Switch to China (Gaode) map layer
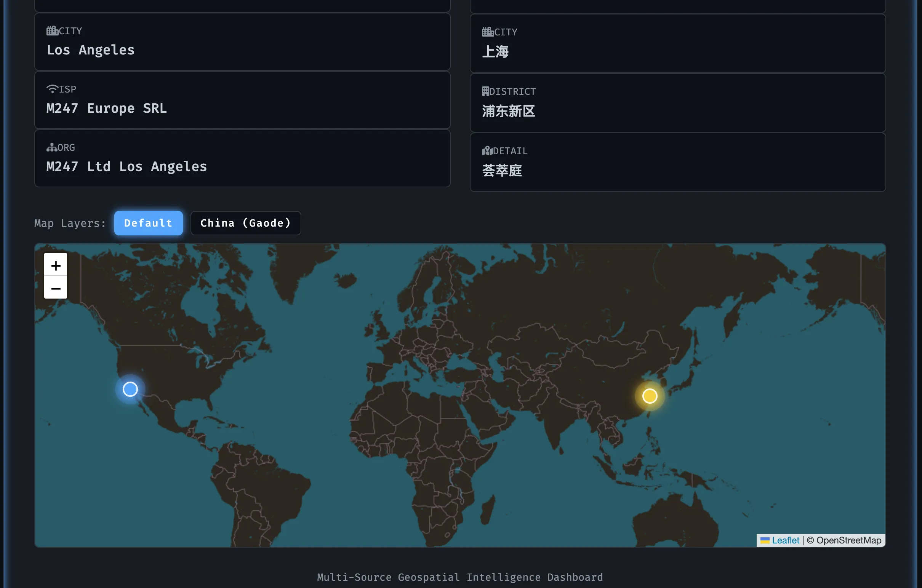922x588 pixels. [245, 223]
